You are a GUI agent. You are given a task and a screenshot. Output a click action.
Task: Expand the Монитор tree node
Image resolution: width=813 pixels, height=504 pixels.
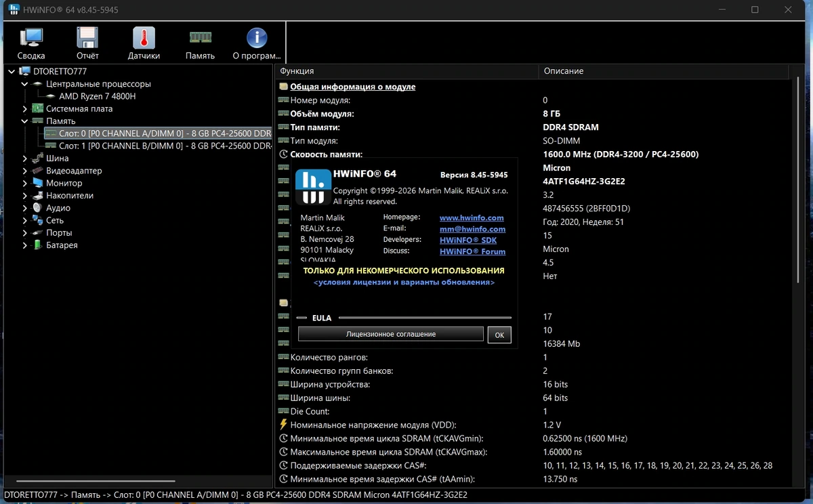[x=25, y=183]
